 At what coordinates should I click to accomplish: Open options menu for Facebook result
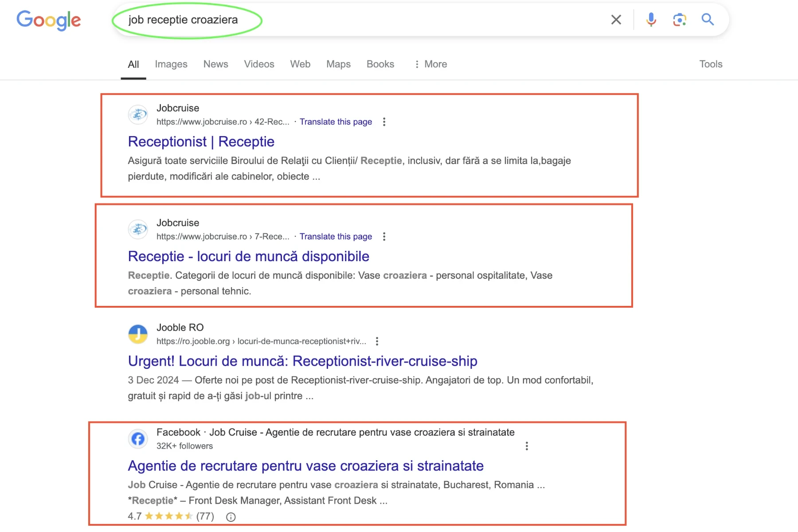[527, 446]
